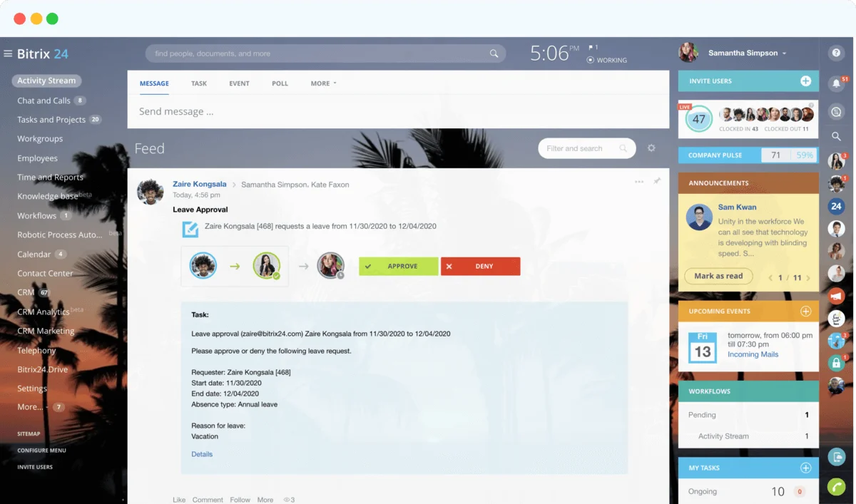
Task: Click the magnifier icon in right sidebar
Action: (836, 136)
